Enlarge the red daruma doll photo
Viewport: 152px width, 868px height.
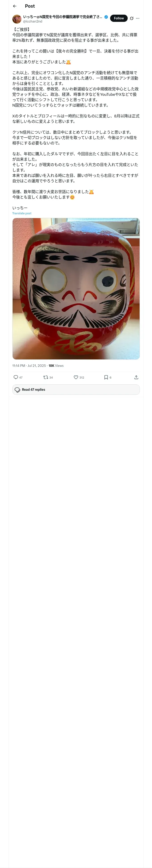(76, 288)
